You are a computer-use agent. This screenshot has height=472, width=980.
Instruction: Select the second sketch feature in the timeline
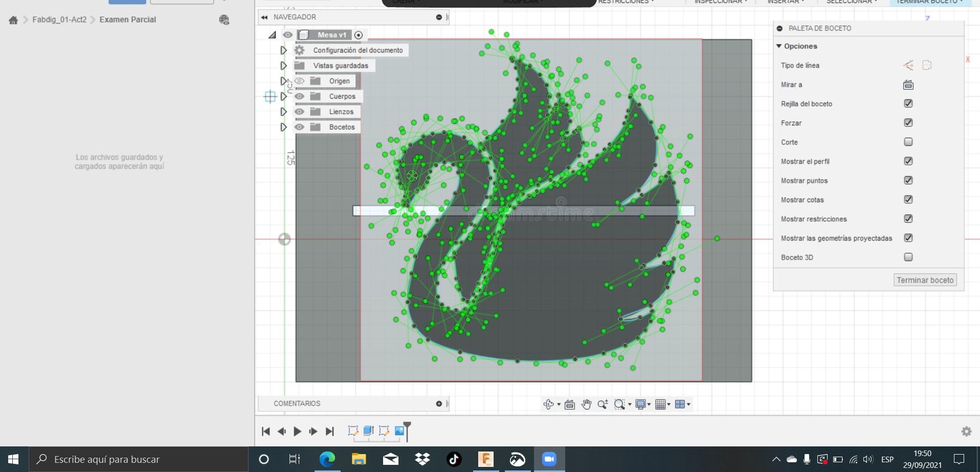384,431
